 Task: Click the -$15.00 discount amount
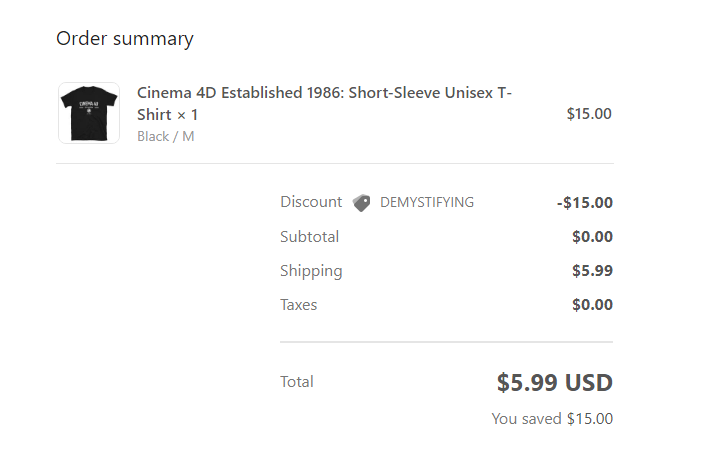[585, 203]
